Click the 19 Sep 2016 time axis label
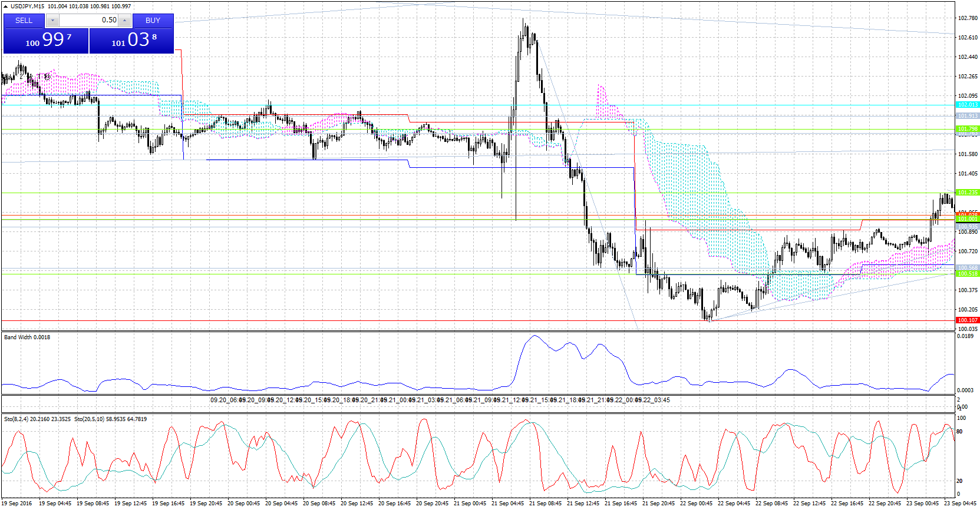The image size is (980, 510). pos(17,504)
